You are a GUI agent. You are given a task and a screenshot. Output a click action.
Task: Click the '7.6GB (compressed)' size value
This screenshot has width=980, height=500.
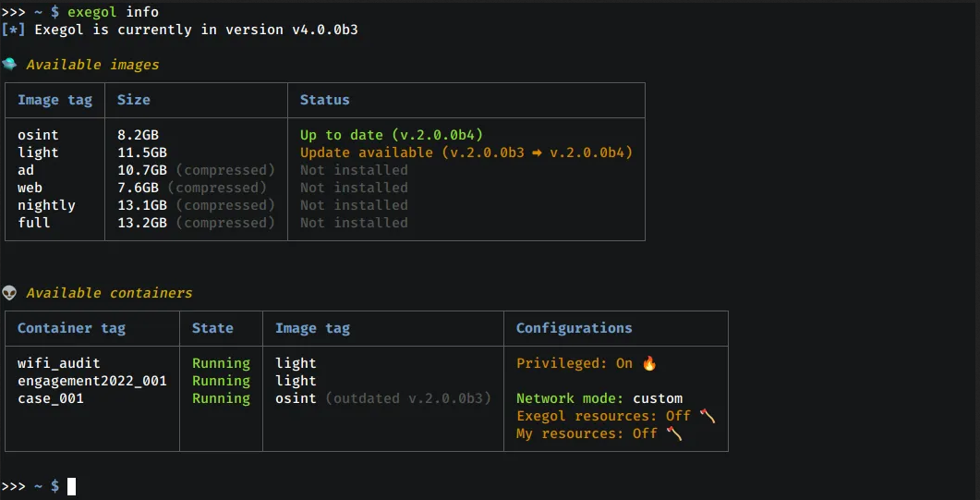[x=192, y=188]
